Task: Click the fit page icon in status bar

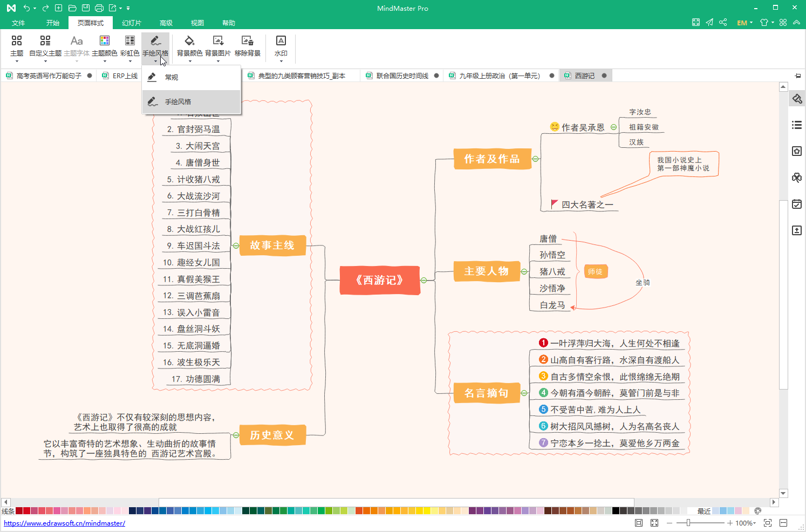Action: (768, 523)
